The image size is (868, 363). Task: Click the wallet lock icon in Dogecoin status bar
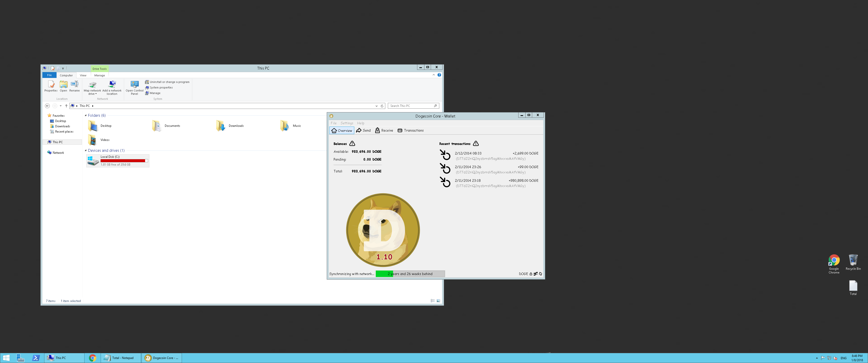(x=531, y=274)
